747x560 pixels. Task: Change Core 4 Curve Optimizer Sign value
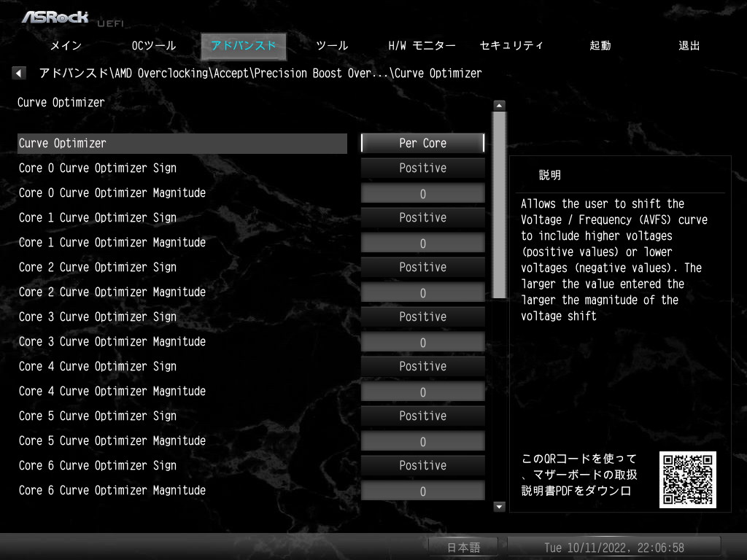[x=422, y=366]
